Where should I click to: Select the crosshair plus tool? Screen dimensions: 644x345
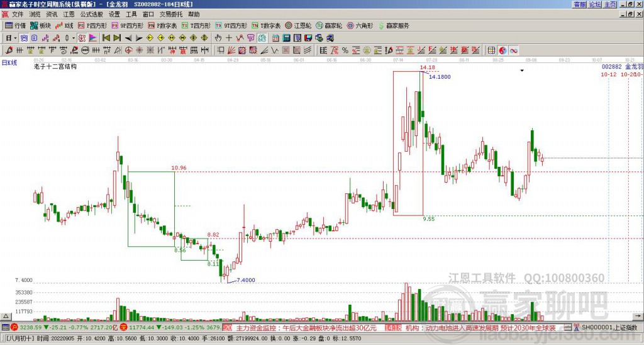point(229,38)
